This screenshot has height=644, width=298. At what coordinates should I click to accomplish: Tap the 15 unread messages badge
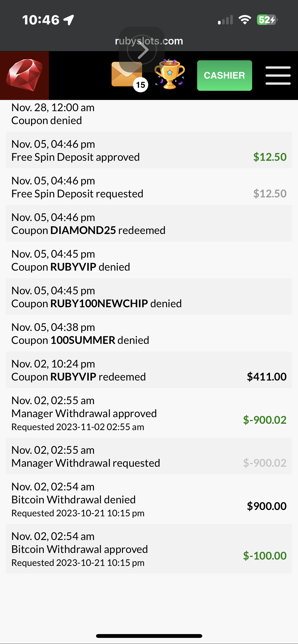coord(141,85)
